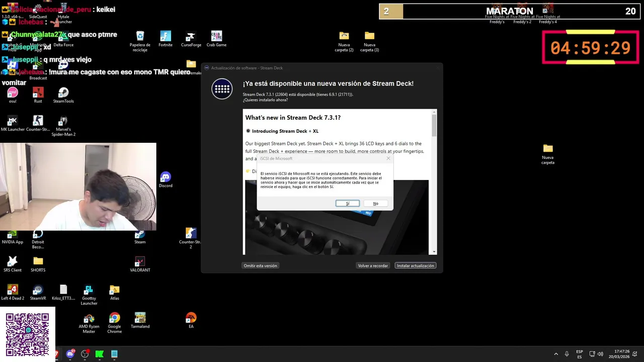Select the SHORTS folder icon
The width and height of the screenshot is (644, 362).
point(38,264)
